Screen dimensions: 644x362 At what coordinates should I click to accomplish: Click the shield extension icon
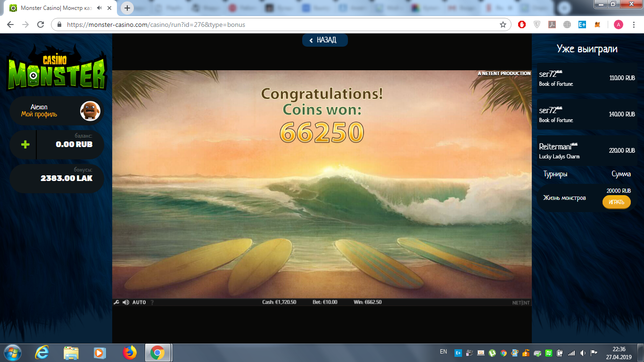tap(537, 25)
